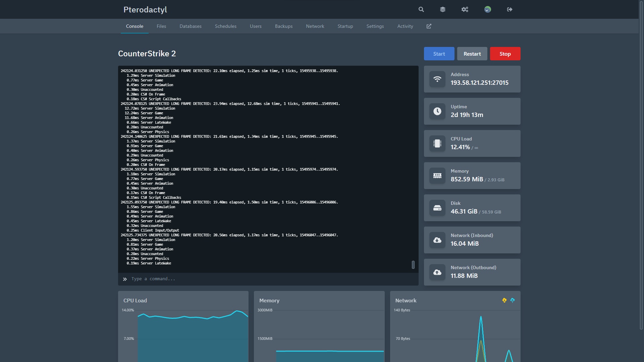The image size is (644, 362).
Task: Open the Settings tab
Action: coord(375,26)
